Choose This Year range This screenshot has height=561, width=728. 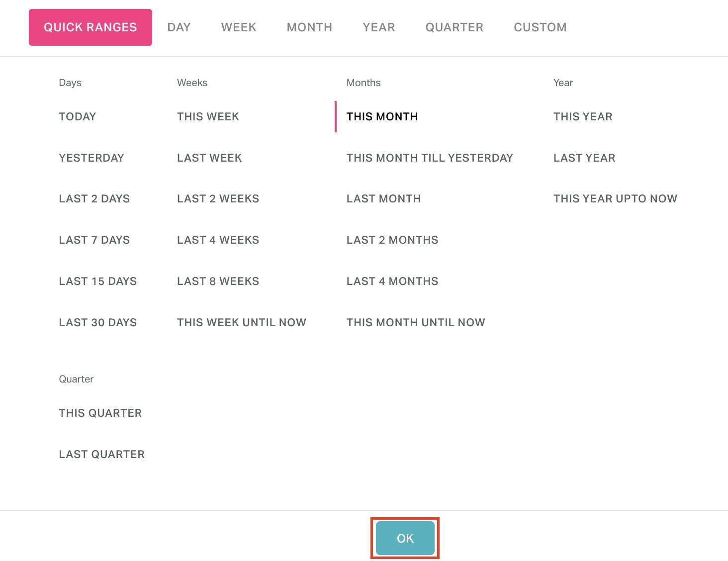[x=583, y=116]
